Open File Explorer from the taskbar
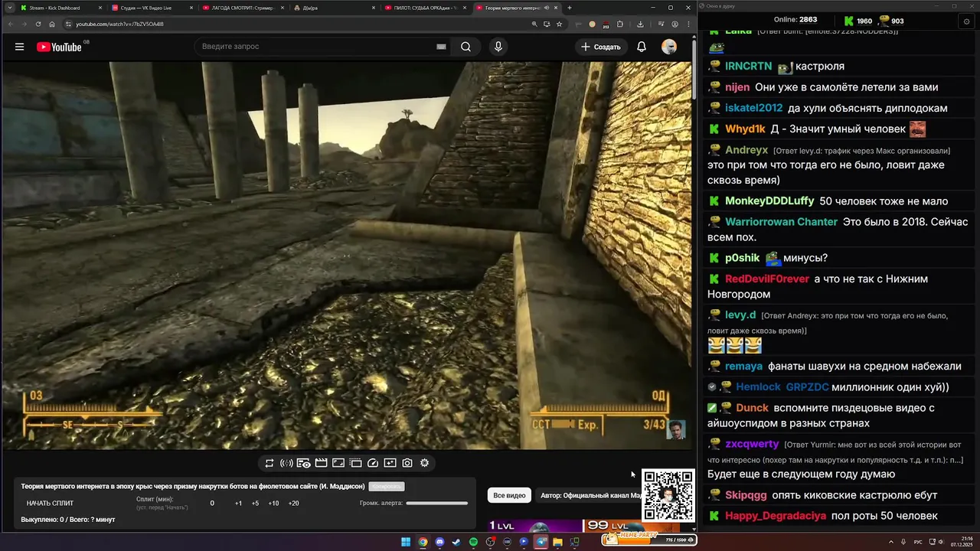This screenshot has height=551, width=980. pos(557,542)
